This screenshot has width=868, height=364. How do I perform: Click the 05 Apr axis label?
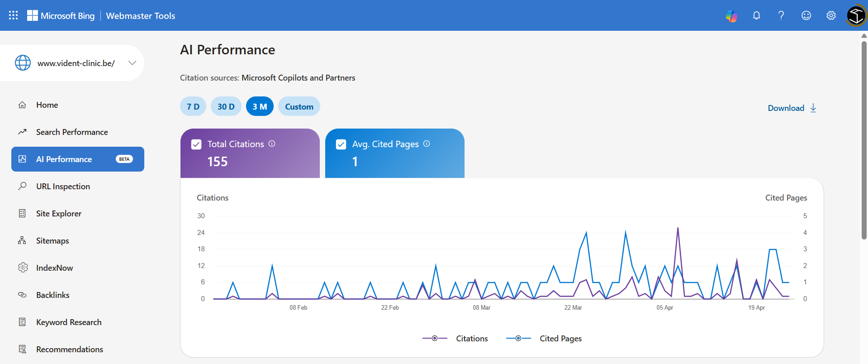point(665,307)
